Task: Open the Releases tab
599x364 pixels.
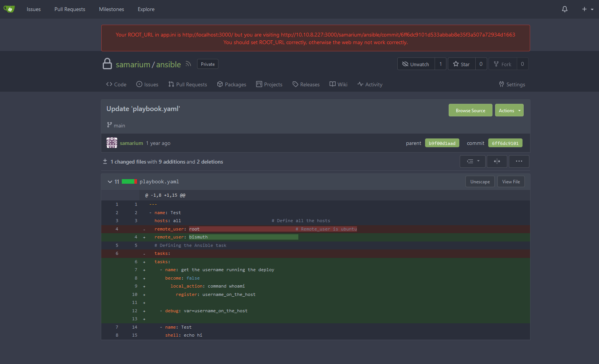Action: (306, 84)
